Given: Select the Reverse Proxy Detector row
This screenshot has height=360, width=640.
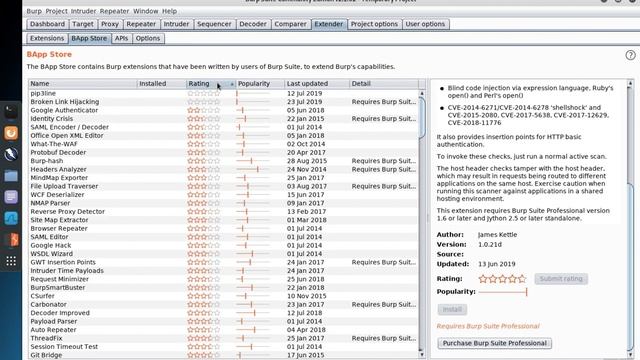Looking at the screenshot, I should [223, 211].
